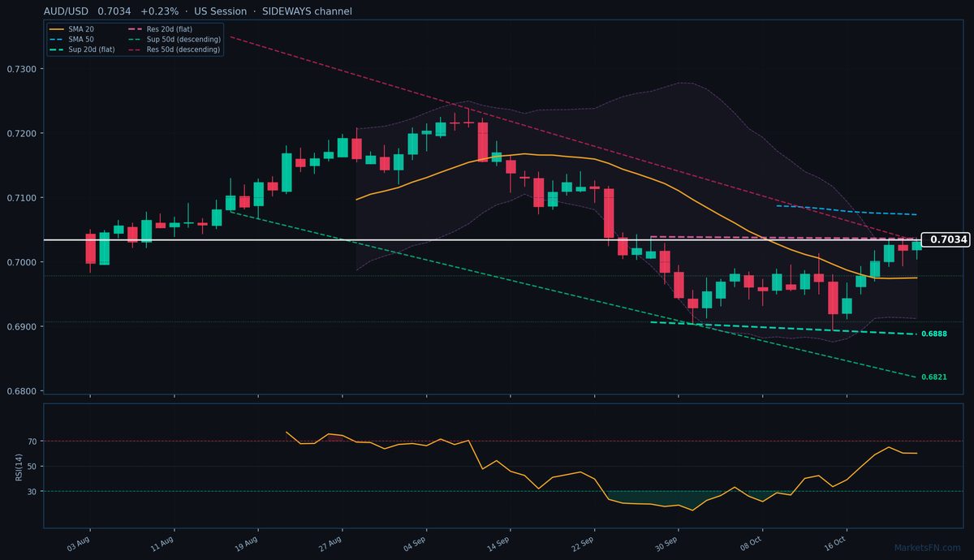Click the RSI 30 level label

32,492
